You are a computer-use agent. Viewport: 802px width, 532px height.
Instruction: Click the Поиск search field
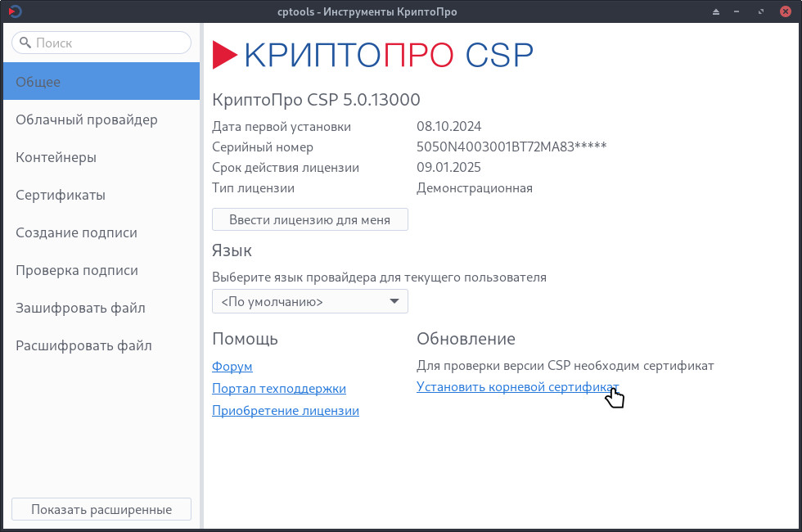(101, 43)
